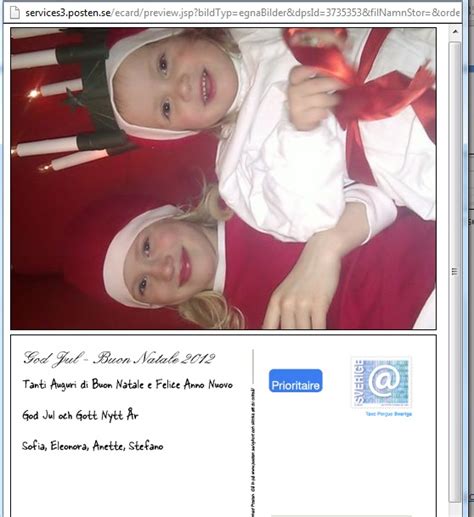Select the posten.se URL in address bar
Viewport: 474px width, 517px height.
pyautogui.click(x=242, y=13)
